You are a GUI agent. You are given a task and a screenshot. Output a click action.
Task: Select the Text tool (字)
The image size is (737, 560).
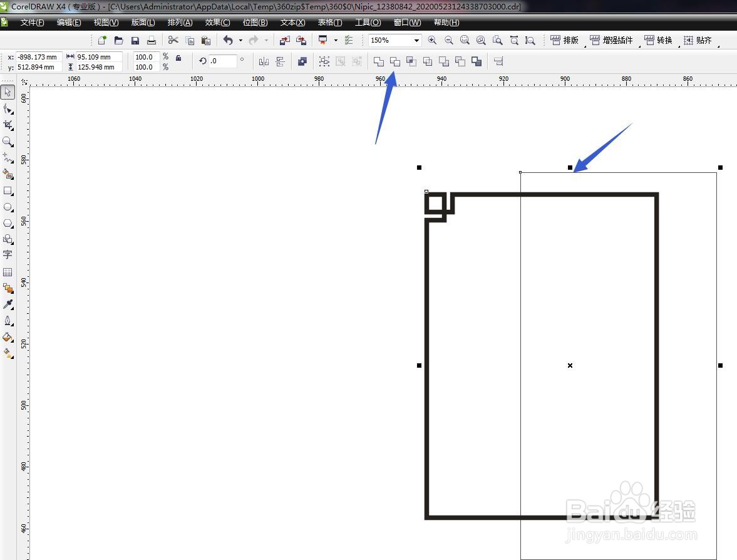coord(8,255)
